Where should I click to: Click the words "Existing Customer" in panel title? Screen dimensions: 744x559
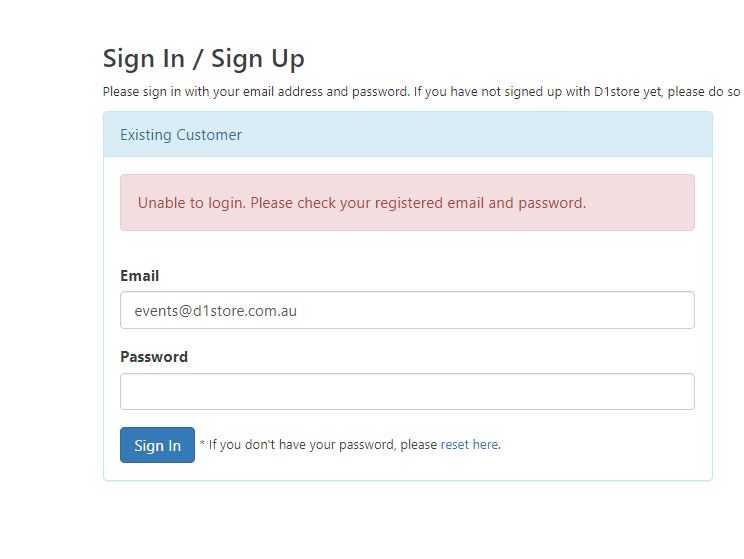pos(181,135)
